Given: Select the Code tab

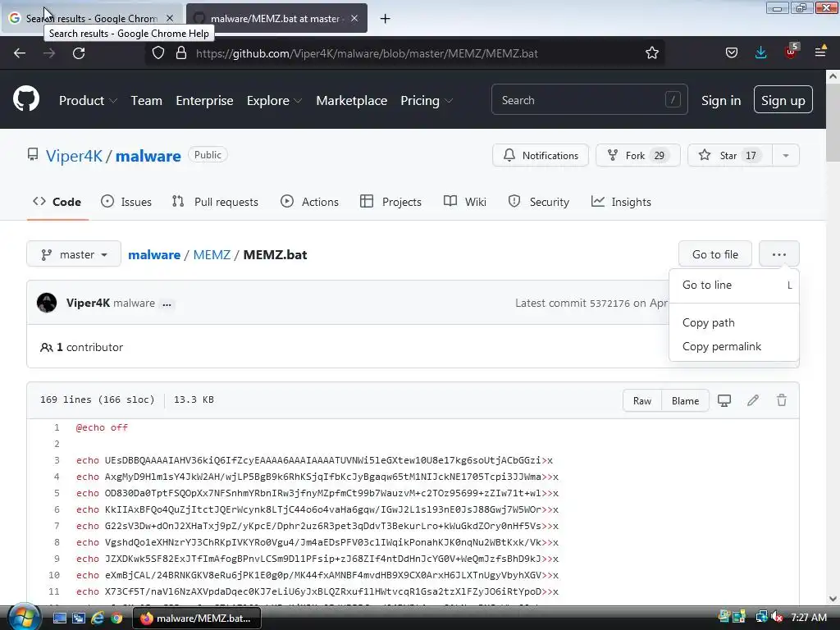Looking at the screenshot, I should point(57,202).
